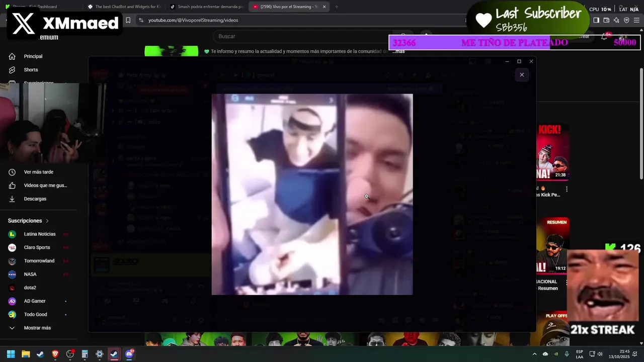Switch to Smash podría enfrentar demanda tab

click(x=206, y=7)
